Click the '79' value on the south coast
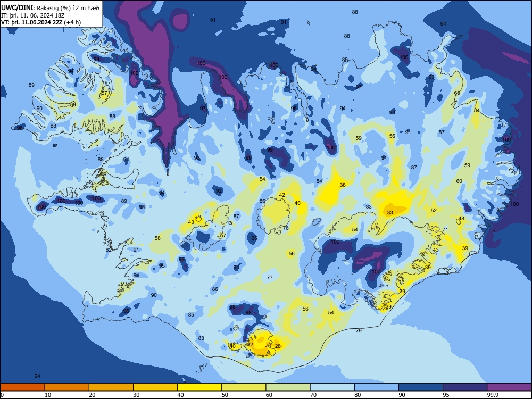532x399 pixels. click(359, 331)
